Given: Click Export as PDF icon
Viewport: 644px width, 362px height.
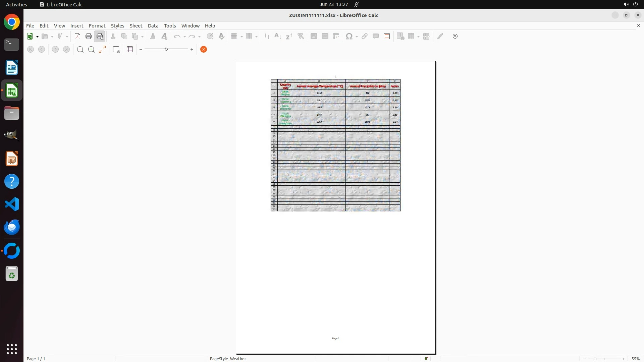Looking at the screenshot, I should click(x=77, y=36).
